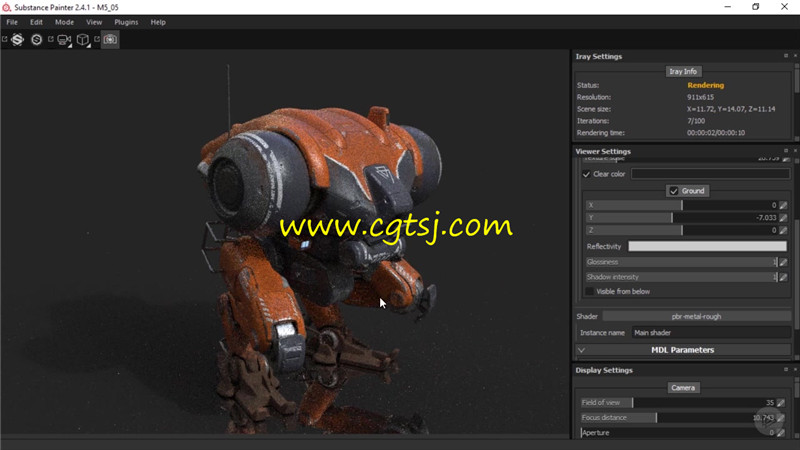
Task: Click the '911x615' resolution value
Action: point(700,97)
